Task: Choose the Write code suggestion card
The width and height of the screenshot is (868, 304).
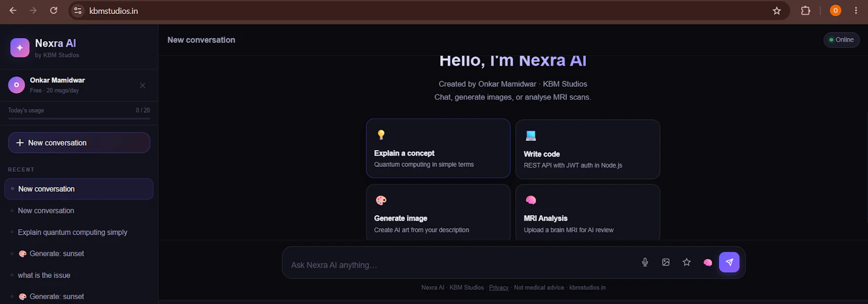Action: click(x=588, y=150)
